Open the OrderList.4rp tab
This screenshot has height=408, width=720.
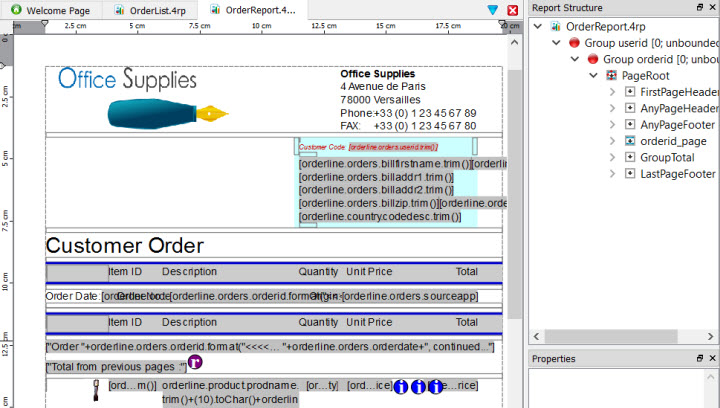pos(148,10)
